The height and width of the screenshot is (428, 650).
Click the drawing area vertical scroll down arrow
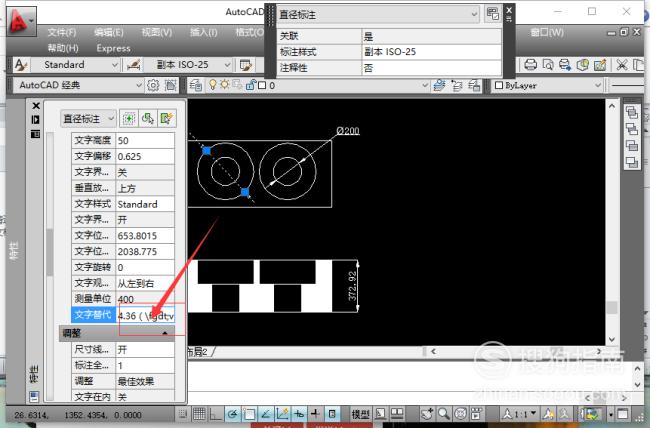pos(612,339)
